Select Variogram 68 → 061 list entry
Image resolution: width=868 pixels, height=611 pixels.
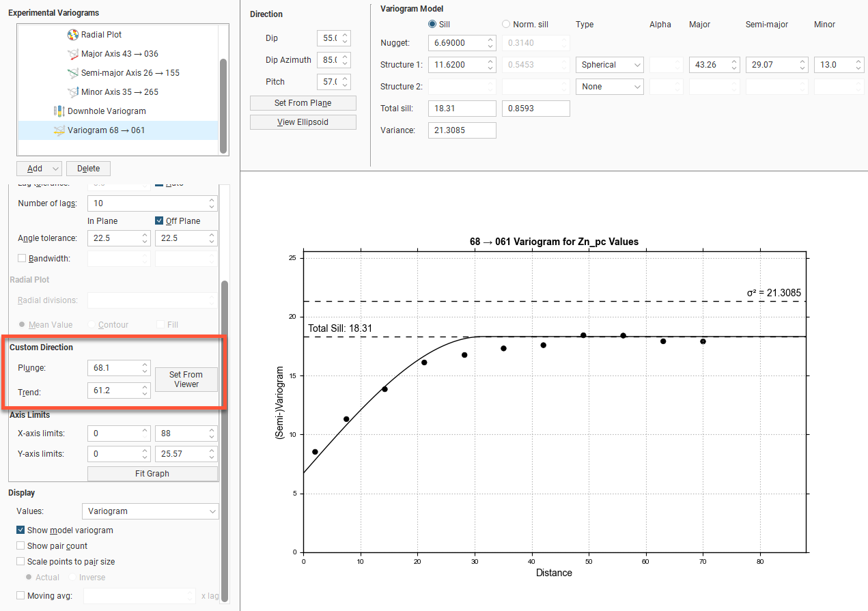(106, 130)
